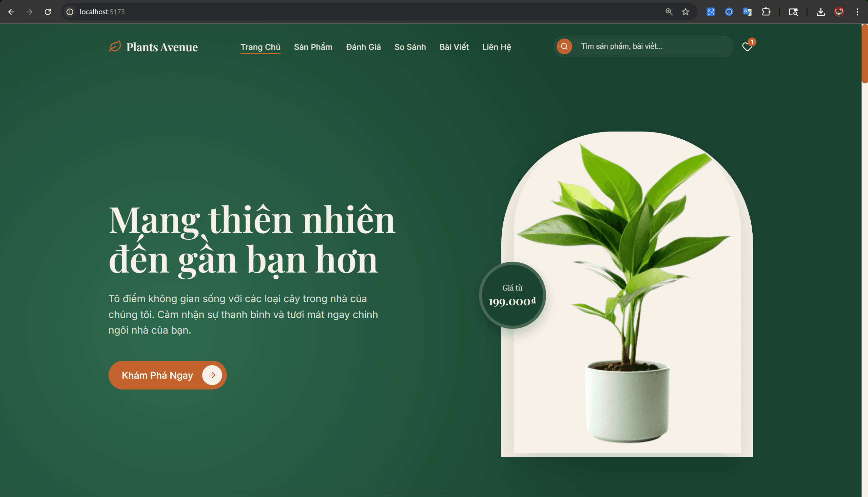This screenshot has height=497, width=868.
Task: Open the Extensions puzzle-piece menu
Action: click(x=766, y=12)
